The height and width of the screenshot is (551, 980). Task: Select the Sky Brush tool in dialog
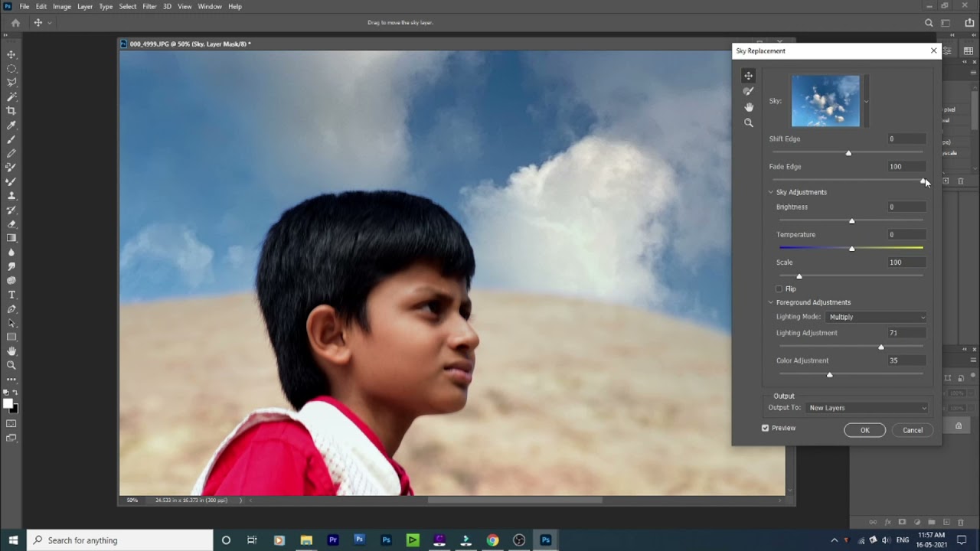(x=749, y=91)
